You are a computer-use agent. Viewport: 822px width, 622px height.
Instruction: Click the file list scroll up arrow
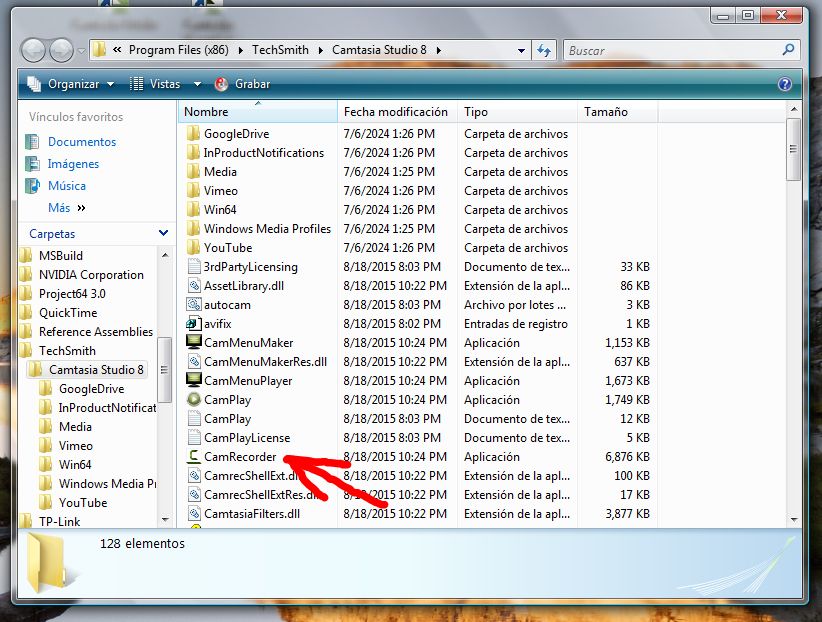click(x=794, y=110)
